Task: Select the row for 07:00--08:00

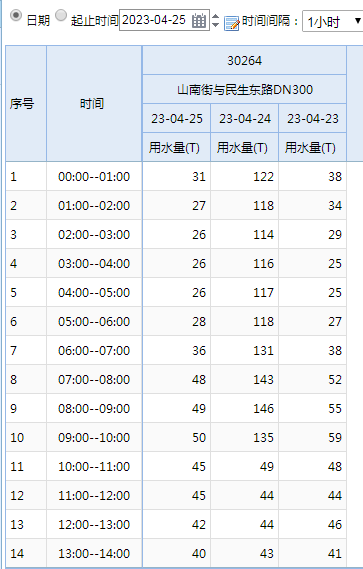Action: pos(176,380)
